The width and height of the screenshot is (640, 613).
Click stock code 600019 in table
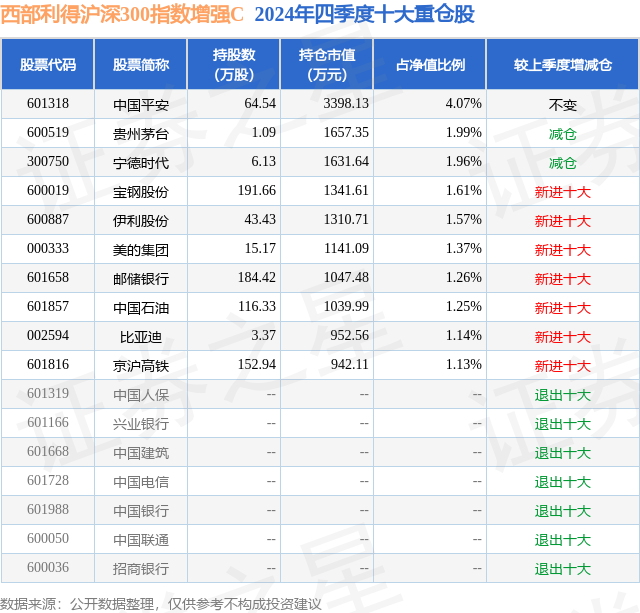click(x=48, y=191)
